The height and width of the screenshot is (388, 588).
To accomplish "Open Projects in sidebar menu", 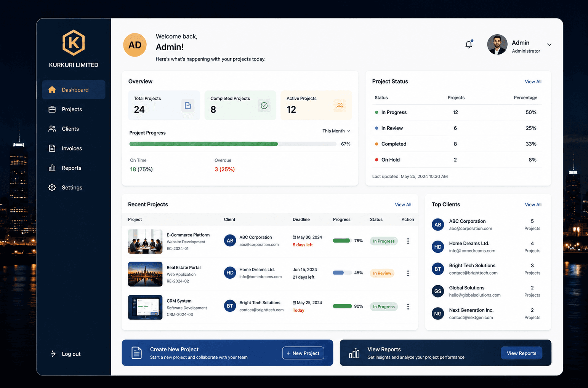I will 74,109.
